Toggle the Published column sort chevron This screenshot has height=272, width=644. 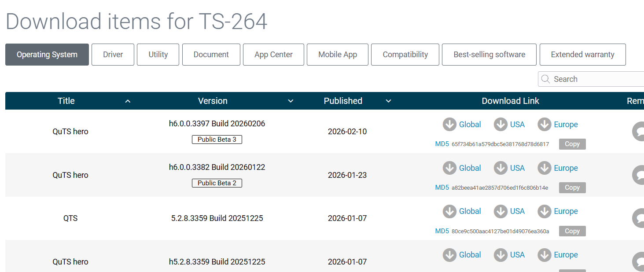388,101
